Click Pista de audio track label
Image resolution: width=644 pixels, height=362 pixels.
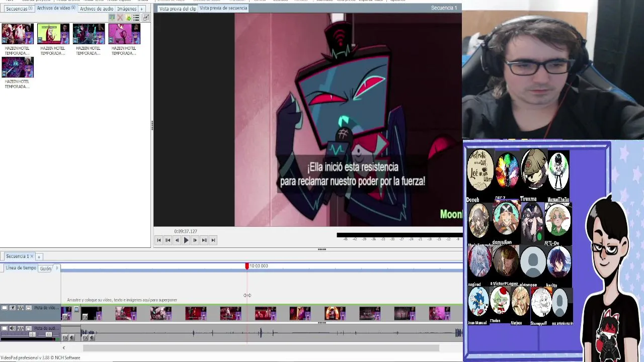click(x=47, y=328)
